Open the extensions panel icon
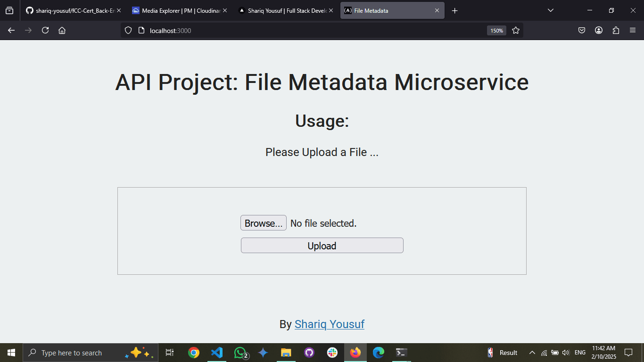The width and height of the screenshot is (644, 362). pos(616,30)
